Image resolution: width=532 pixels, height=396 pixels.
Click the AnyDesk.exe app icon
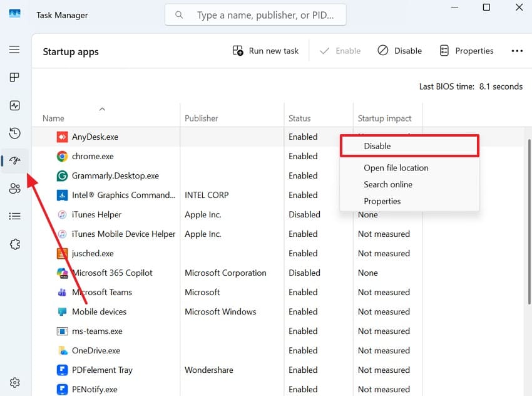[x=62, y=137]
